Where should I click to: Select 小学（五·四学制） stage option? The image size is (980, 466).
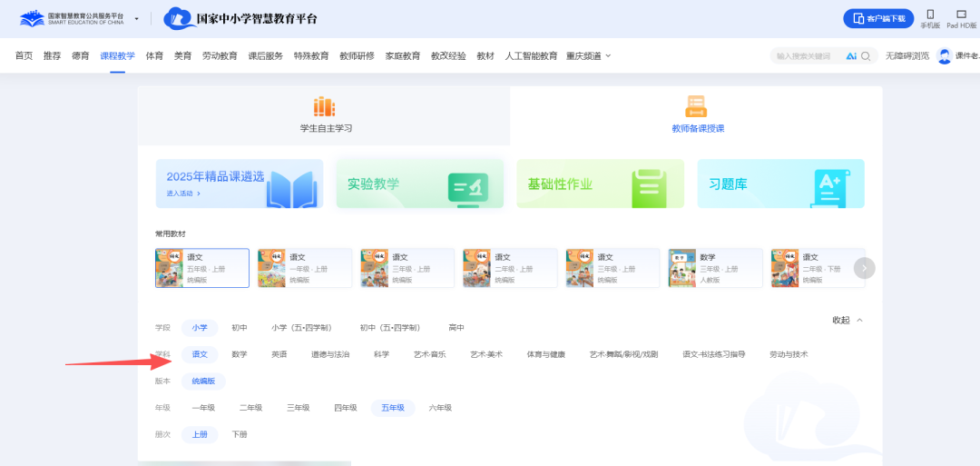[x=301, y=328]
